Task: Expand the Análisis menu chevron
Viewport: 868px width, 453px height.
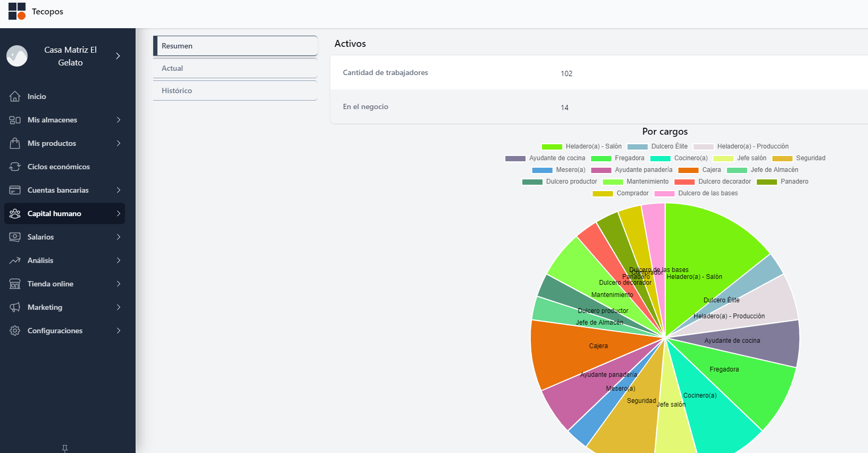Action: (x=118, y=260)
